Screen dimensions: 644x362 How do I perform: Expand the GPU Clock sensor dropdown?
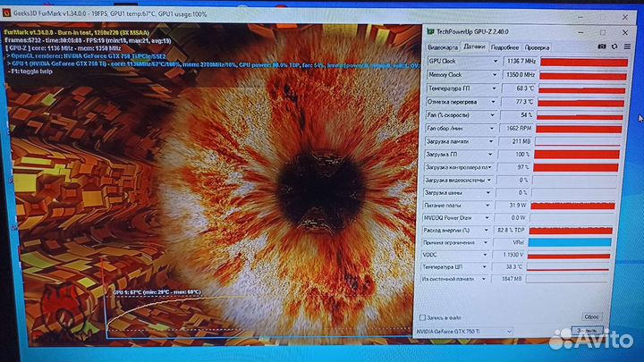coord(496,62)
